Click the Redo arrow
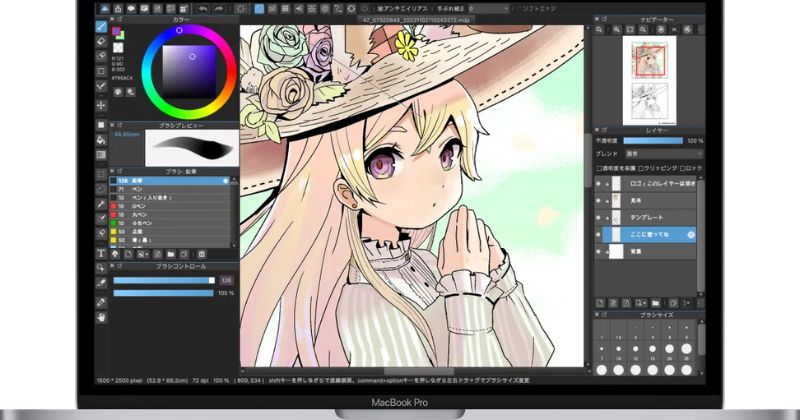Viewport: 800px width, 420px height. [x=219, y=9]
